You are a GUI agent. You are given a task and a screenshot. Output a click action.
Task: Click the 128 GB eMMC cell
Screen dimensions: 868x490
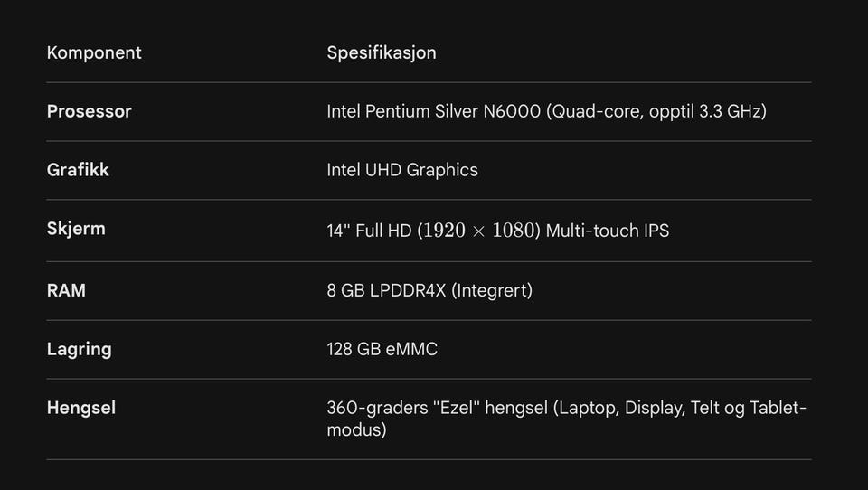tap(382, 349)
